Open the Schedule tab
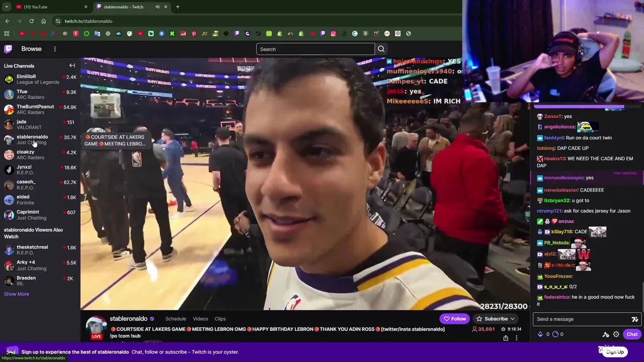 [x=176, y=319]
